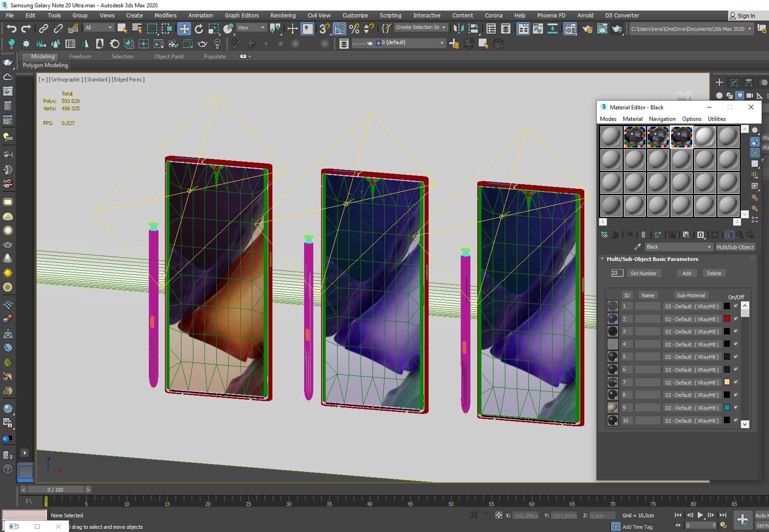Screen dimensions: 769x532
Task: Click the teal color swatch for ID 9
Action: tap(727, 407)
